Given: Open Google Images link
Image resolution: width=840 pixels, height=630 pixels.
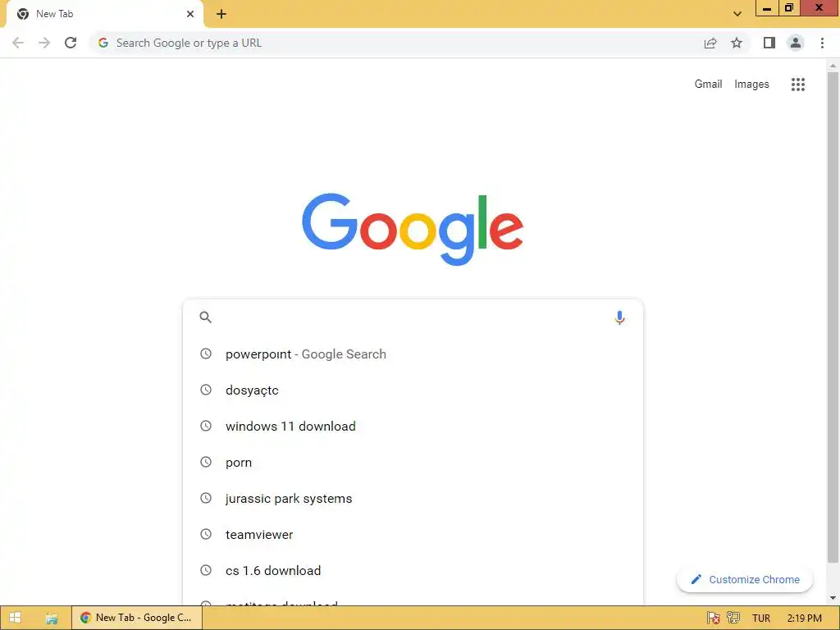Looking at the screenshot, I should (751, 84).
